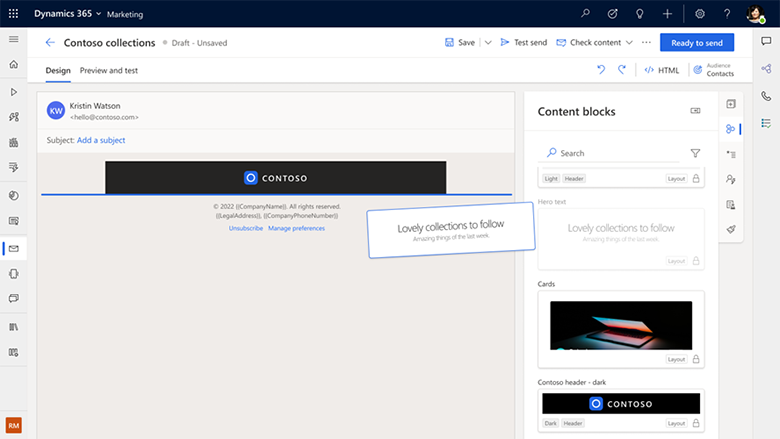Image resolution: width=780 pixels, height=439 pixels.
Task: Click the RM area switcher at sidebar bottom
Action: point(13,426)
